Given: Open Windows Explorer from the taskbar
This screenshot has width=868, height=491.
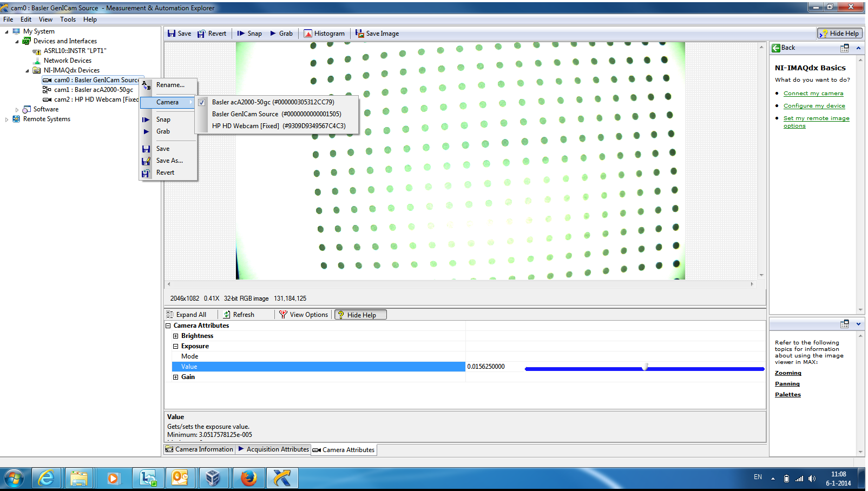Looking at the screenshot, I should (79, 478).
